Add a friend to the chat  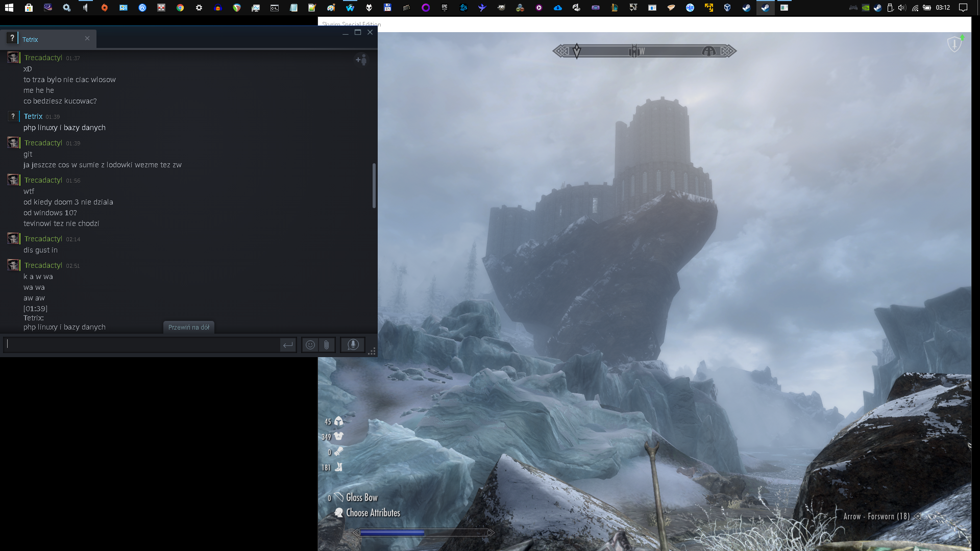point(361,60)
